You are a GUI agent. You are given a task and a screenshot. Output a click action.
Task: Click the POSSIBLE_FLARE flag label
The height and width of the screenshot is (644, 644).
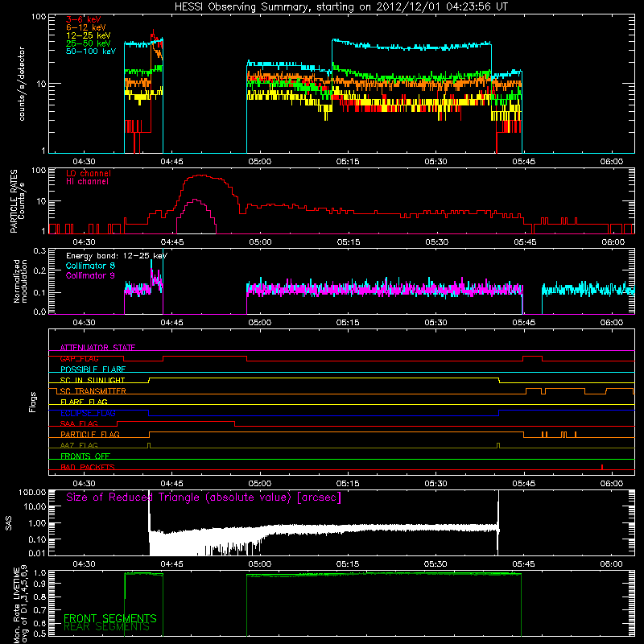point(93,369)
